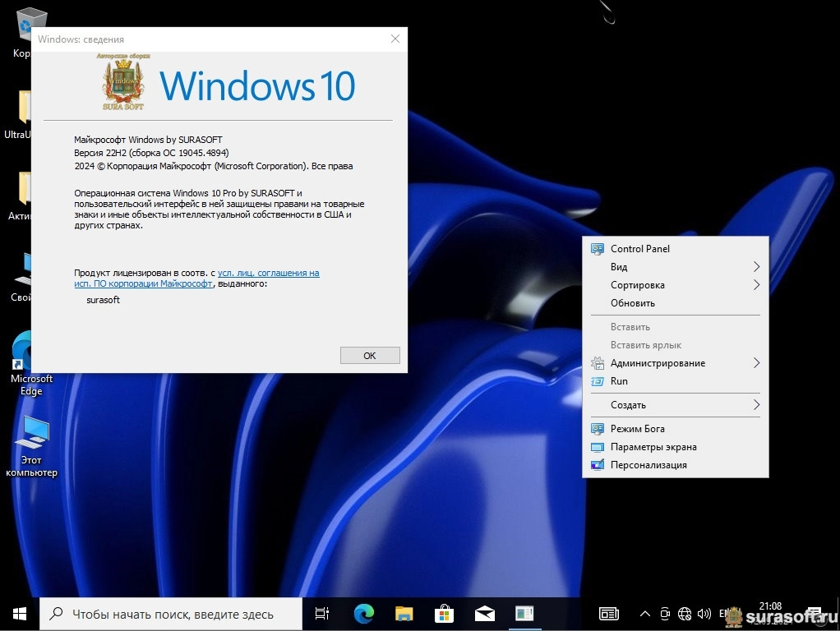Open the Mail app in taskbar
The height and width of the screenshot is (631, 840).
pyautogui.click(x=484, y=613)
